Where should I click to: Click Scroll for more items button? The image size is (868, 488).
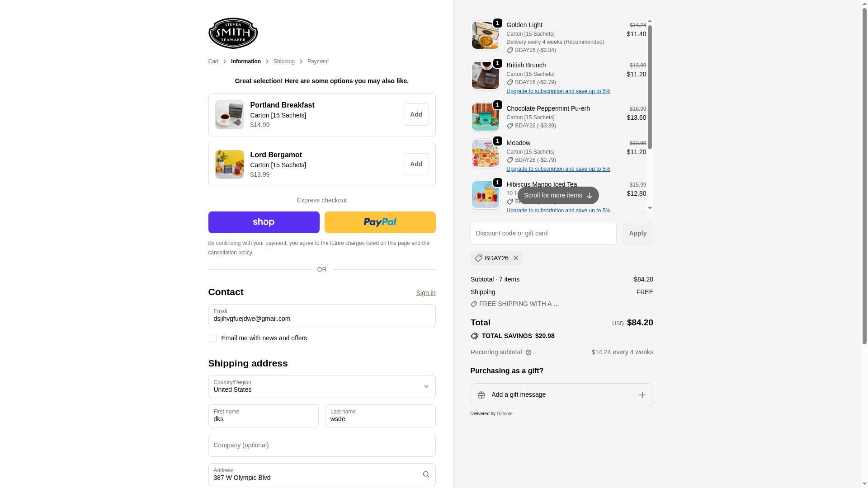click(x=558, y=195)
